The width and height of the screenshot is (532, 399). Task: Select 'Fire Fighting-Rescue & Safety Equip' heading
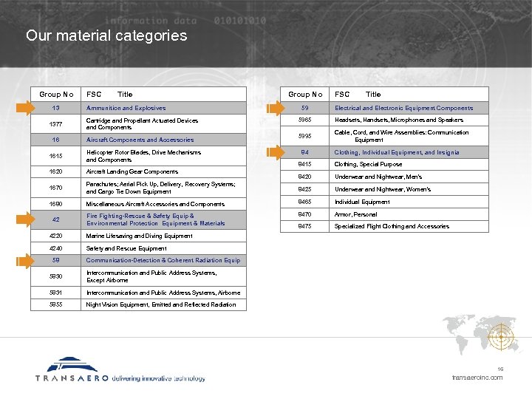click(163, 219)
